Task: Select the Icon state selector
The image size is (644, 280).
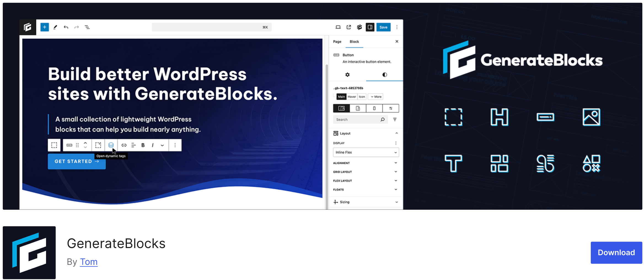Action: (362, 97)
